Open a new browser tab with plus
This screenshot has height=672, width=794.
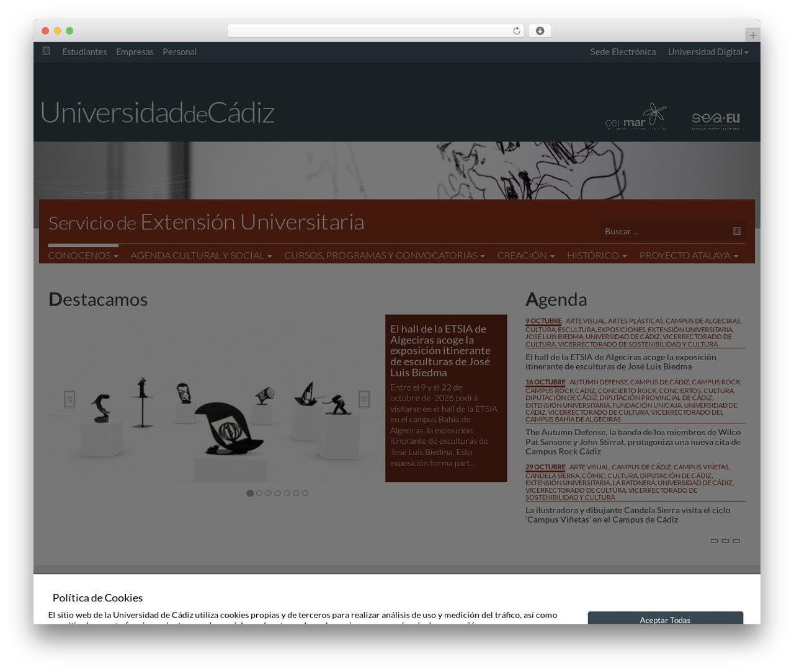752,35
